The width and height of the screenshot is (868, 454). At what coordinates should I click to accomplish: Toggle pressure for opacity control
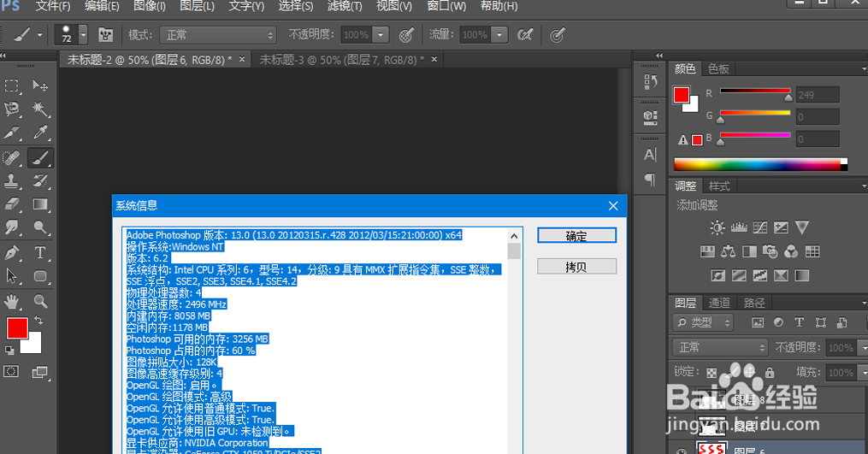[x=406, y=35]
